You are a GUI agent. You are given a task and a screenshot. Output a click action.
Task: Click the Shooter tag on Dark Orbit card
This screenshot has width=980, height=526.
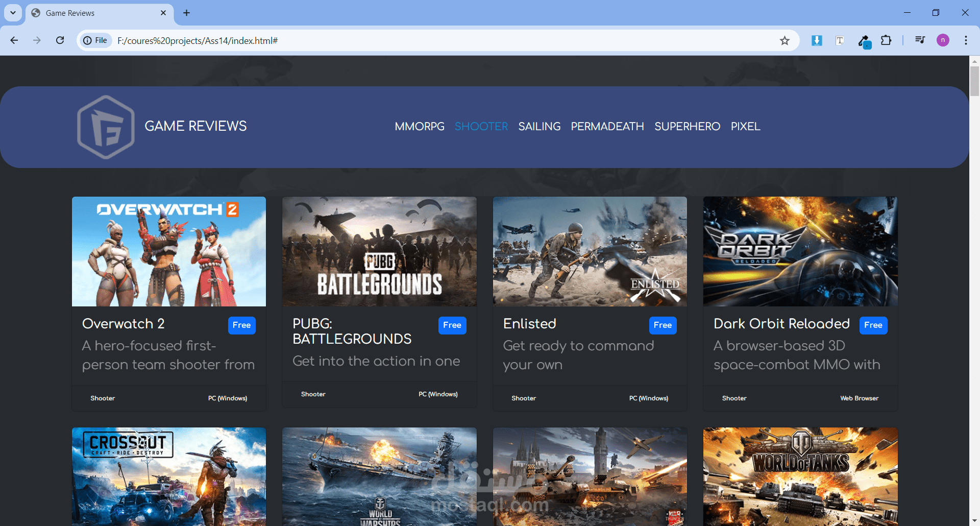[x=734, y=398]
